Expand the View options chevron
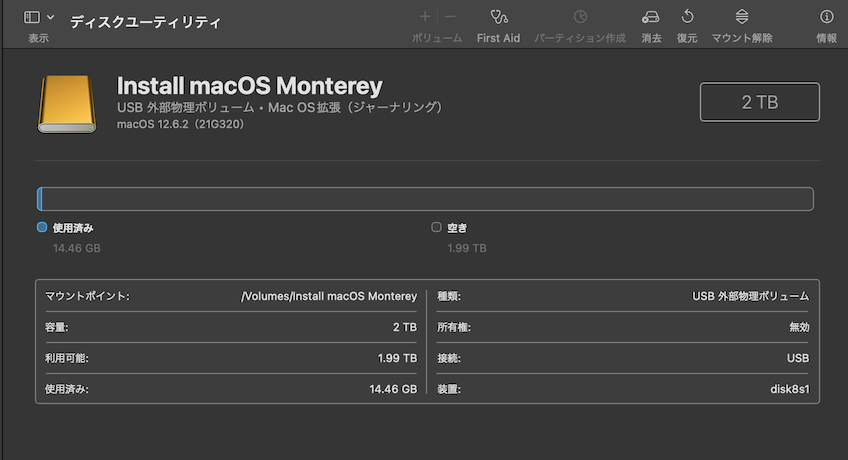 click(51, 17)
